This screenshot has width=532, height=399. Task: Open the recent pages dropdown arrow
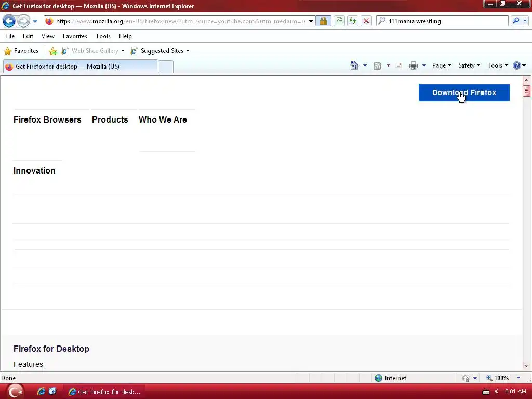(35, 21)
